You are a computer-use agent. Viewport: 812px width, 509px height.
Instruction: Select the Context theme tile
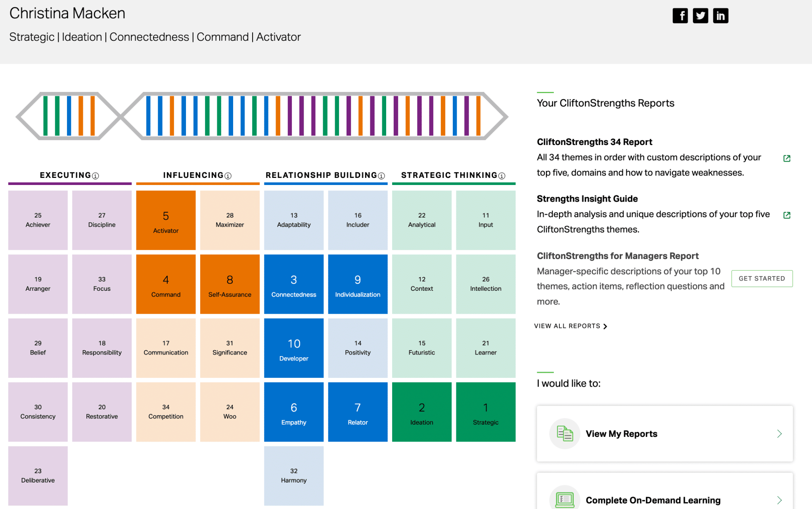422,284
